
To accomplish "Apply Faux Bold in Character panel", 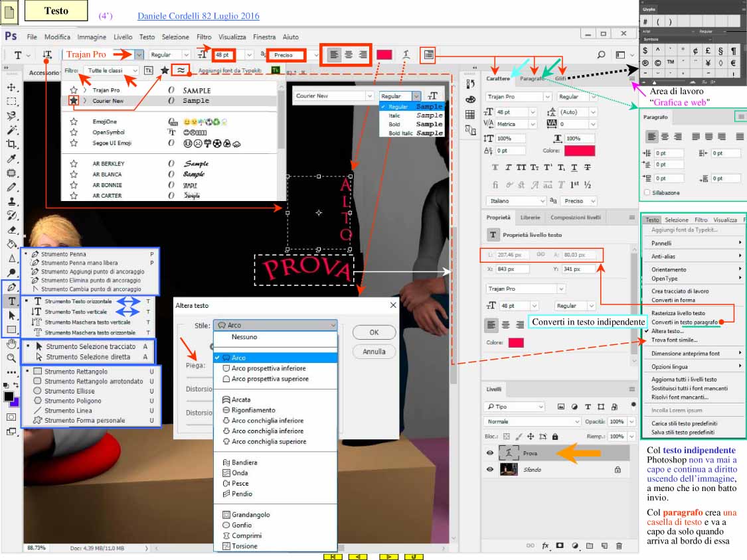I will (x=495, y=168).
